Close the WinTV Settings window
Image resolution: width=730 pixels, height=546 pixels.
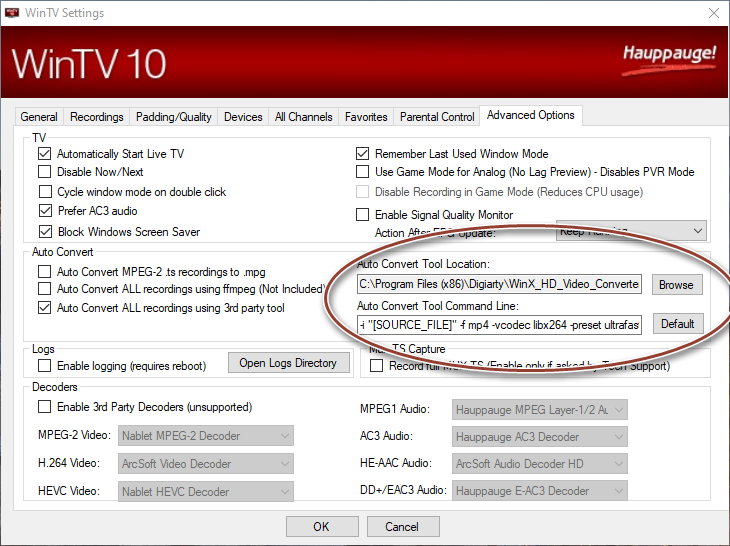714,13
